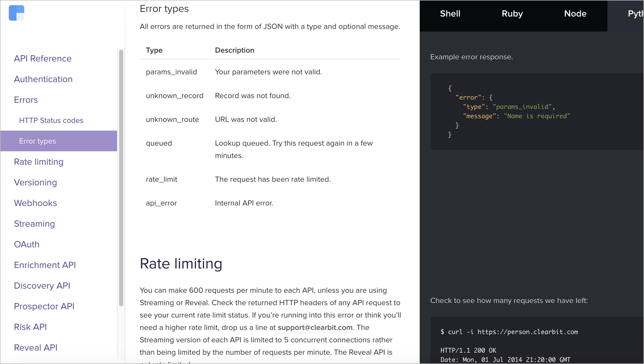Switch to Node code example tab
Screen dimensions: 644x364
pyautogui.click(x=575, y=14)
